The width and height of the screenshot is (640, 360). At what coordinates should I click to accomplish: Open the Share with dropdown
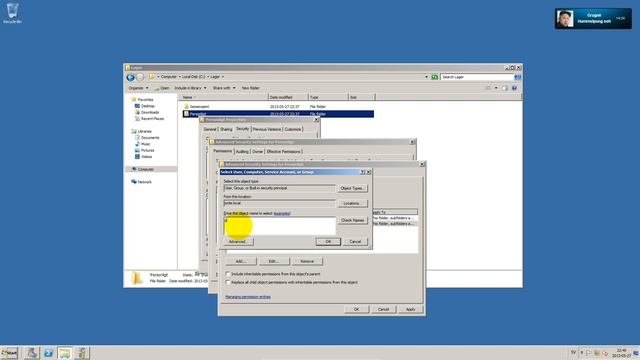tap(224, 88)
